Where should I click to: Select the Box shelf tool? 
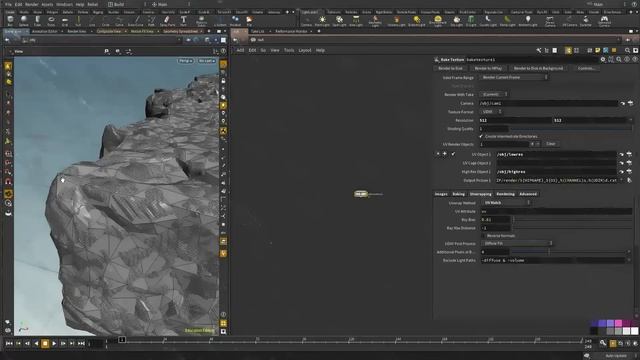coord(10,20)
